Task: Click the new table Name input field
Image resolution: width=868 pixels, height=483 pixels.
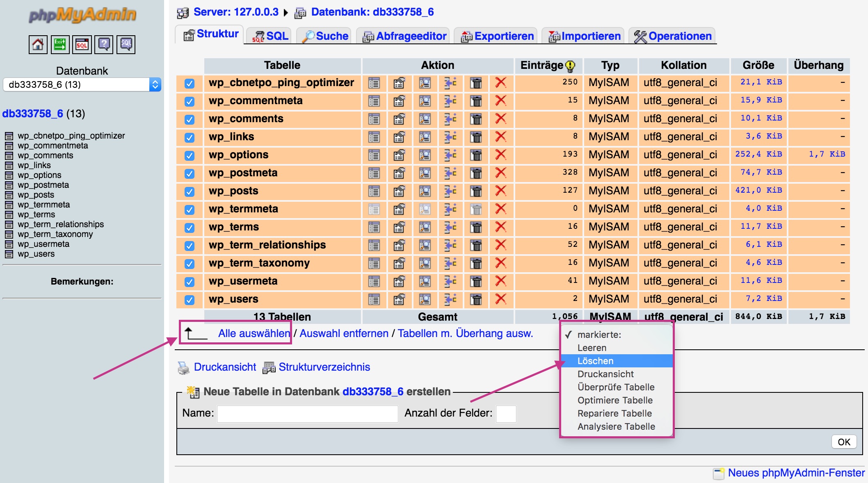Action: (x=307, y=413)
